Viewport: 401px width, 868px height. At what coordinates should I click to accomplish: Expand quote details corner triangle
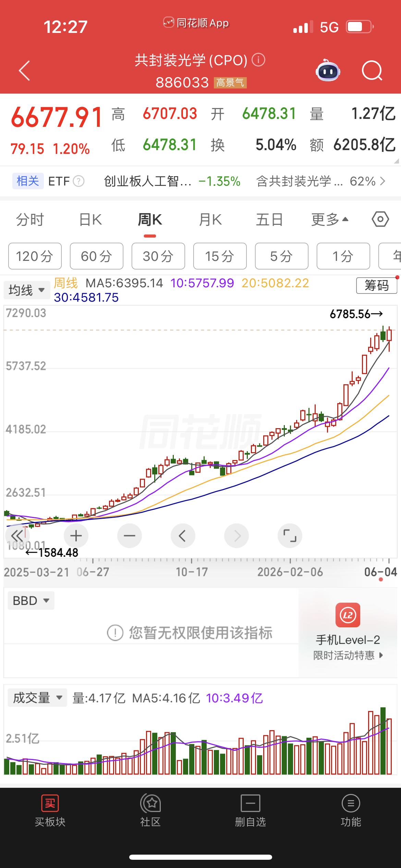(397, 161)
